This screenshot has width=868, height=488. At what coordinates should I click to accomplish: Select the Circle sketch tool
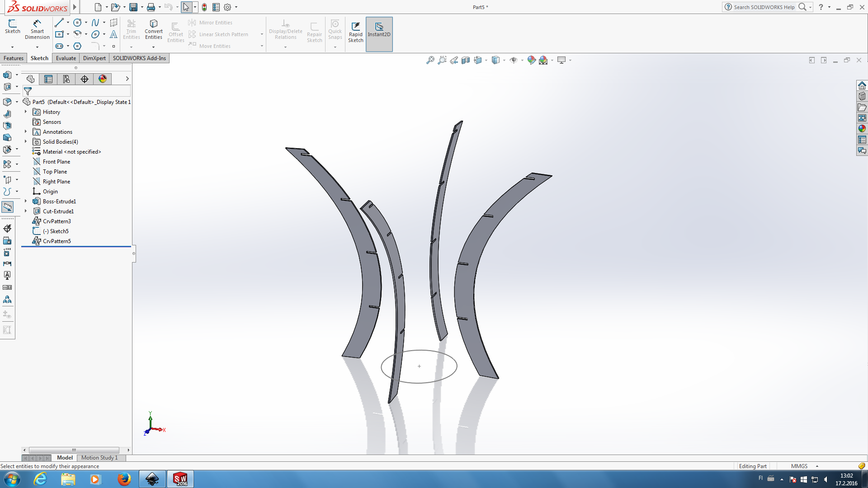pyautogui.click(x=77, y=23)
